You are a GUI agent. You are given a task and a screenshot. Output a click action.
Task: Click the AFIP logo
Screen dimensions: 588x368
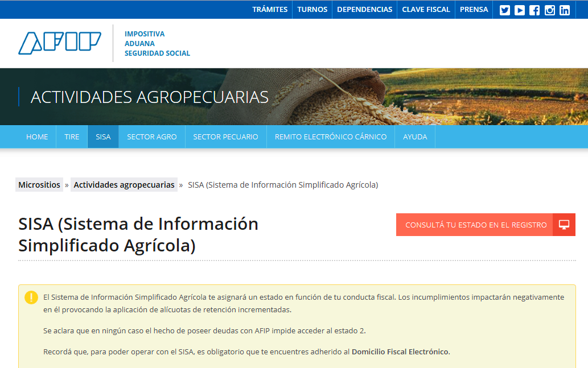pyautogui.click(x=60, y=43)
